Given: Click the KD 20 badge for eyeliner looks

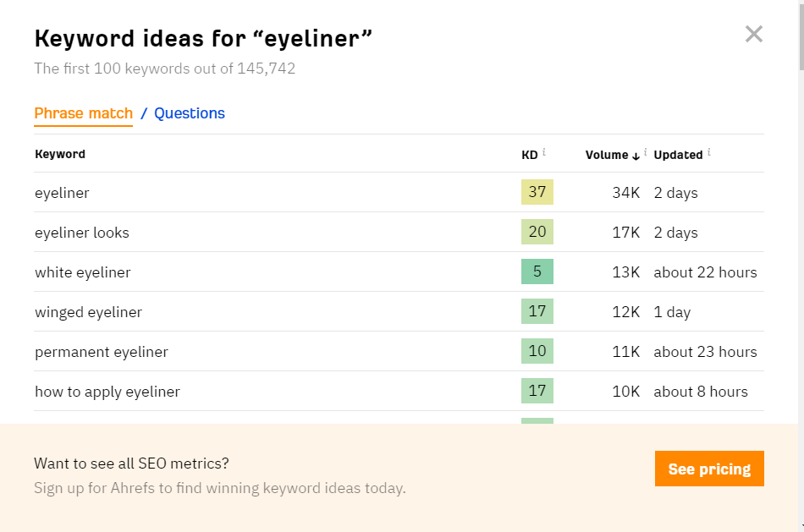Looking at the screenshot, I should point(537,232).
